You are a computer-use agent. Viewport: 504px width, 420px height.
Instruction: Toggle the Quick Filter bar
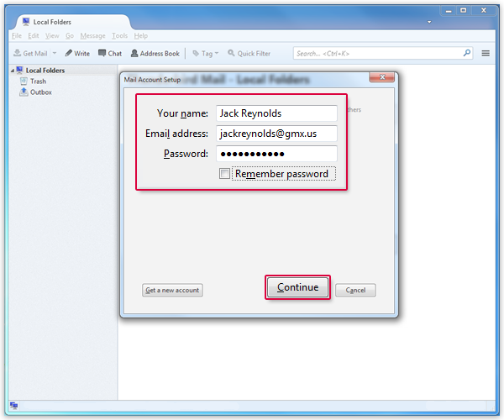point(249,53)
